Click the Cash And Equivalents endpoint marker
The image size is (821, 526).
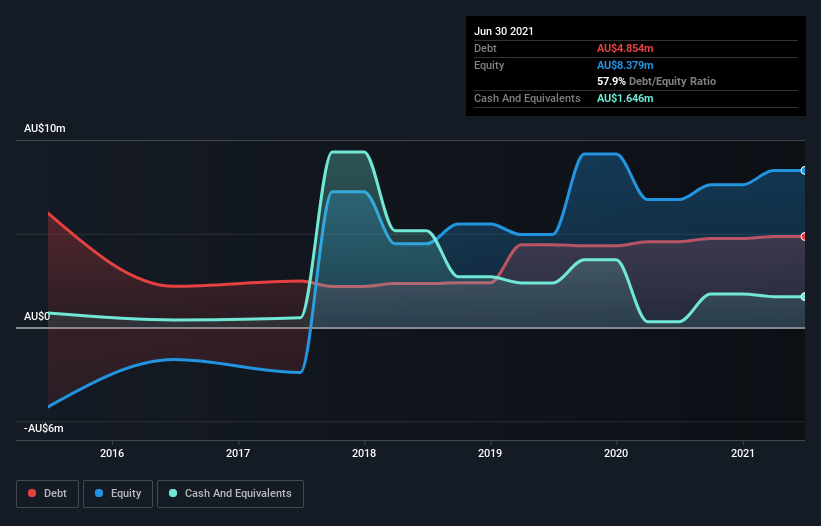coord(803,297)
